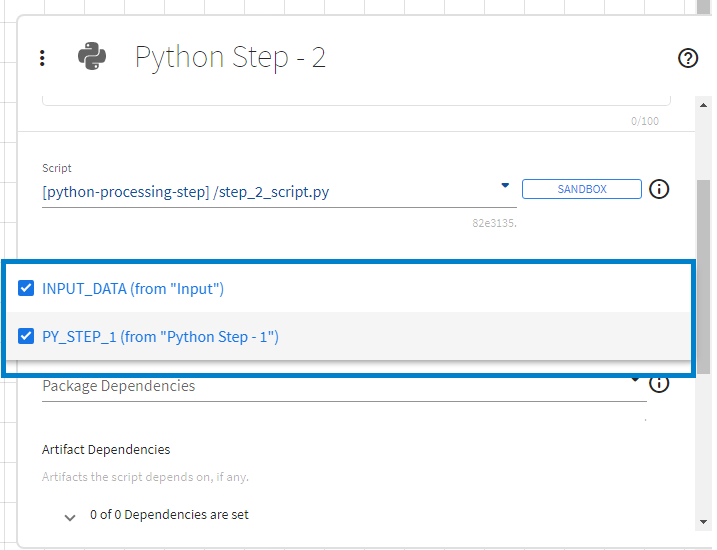717x550 pixels.
Task: Click info icon beside SANDBOX button
Action: pos(659,189)
